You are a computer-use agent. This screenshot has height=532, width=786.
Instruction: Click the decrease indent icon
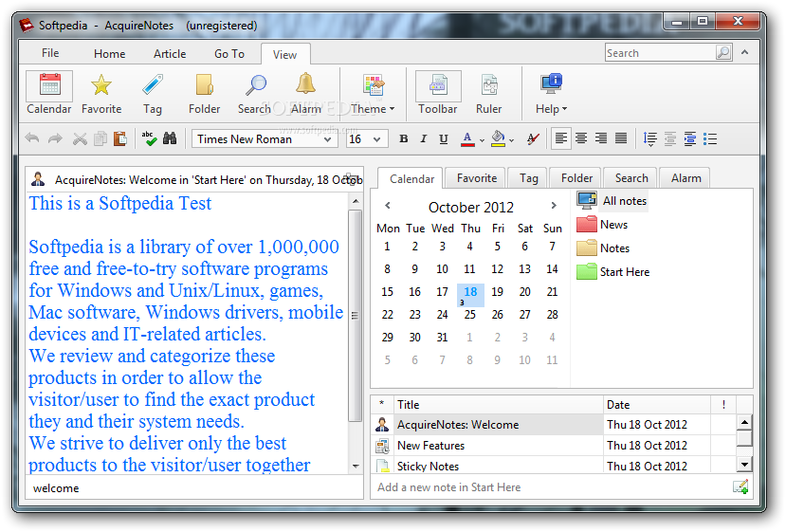point(670,138)
